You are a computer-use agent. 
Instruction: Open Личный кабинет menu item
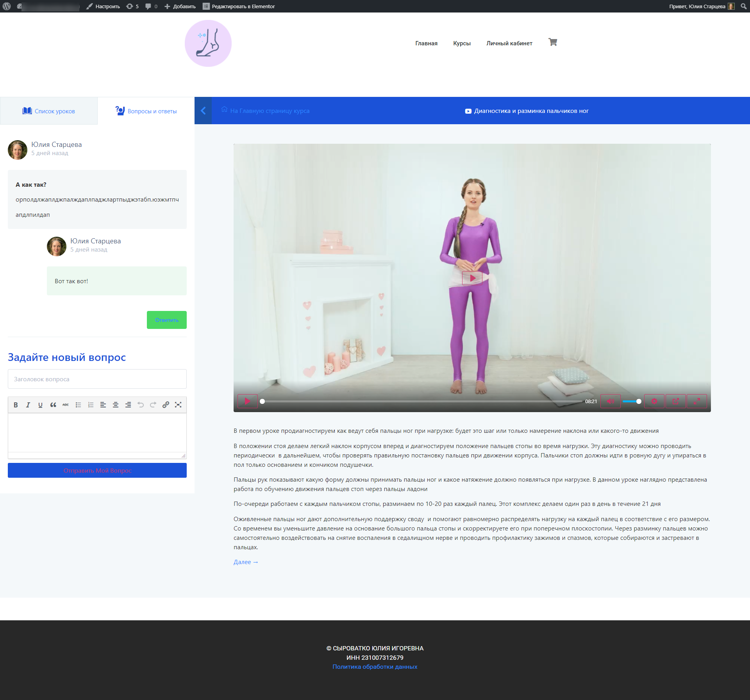509,43
